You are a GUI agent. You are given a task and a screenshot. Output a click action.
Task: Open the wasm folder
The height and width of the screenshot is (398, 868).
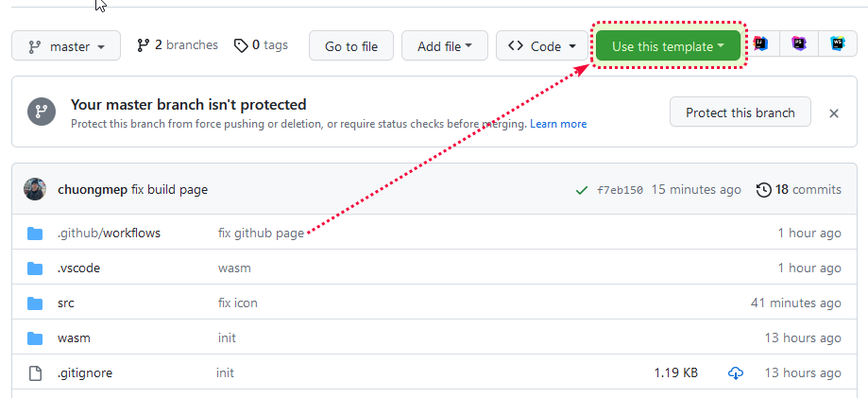[x=74, y=337]
